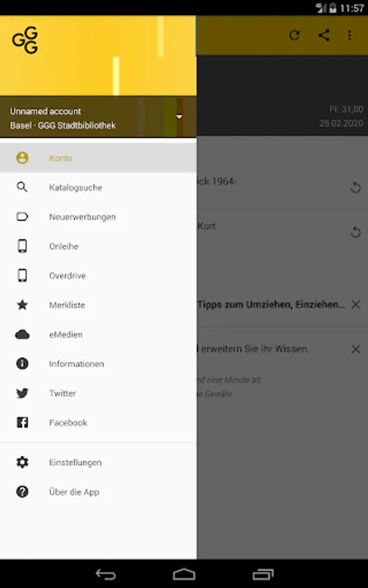Image resolution: width=368 pixels, height=588 pixels.
Task: Tap the Android back navigation button
Action: pyautogui.click(x=106, y=574)
